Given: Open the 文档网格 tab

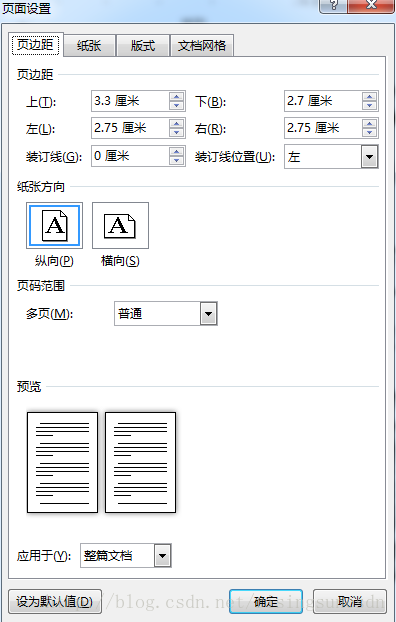Looking at the screenshot, I should pos(202,46).
